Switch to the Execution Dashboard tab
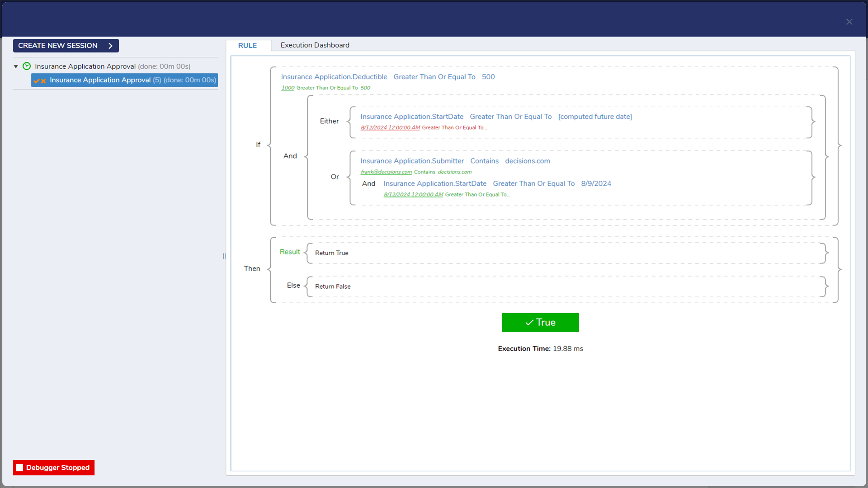This screenshot has width=868, height=488. [315, 45]
